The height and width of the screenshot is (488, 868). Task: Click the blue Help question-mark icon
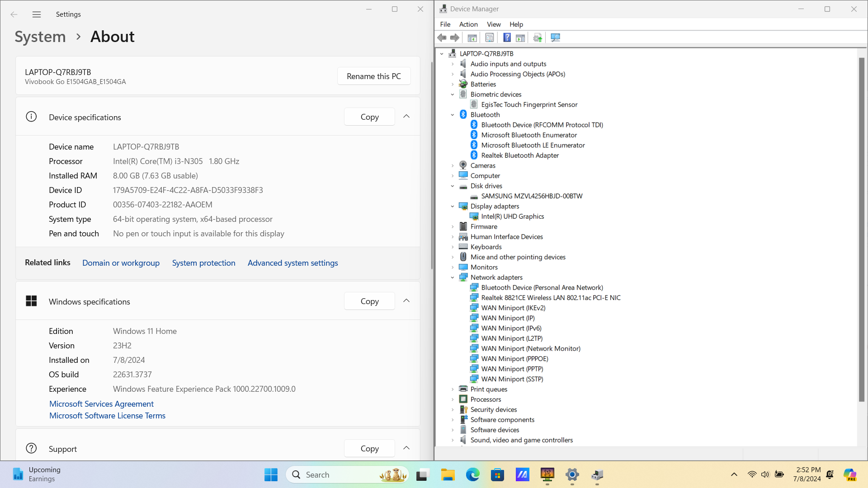point(507,38)
